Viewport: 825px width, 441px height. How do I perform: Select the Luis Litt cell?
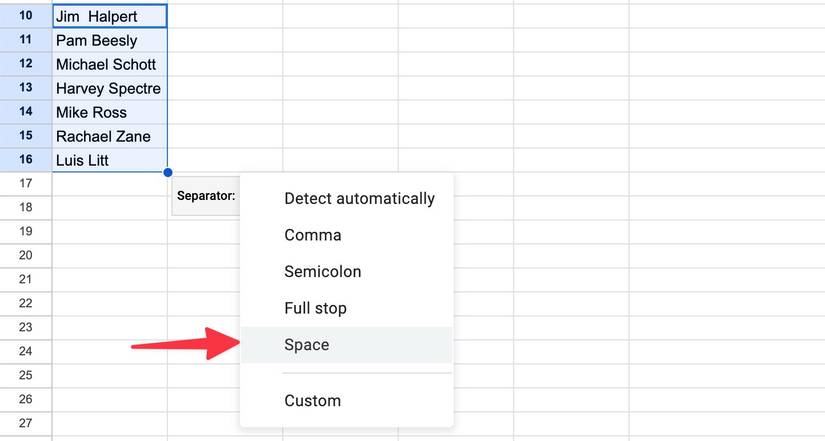click(109, 160)
